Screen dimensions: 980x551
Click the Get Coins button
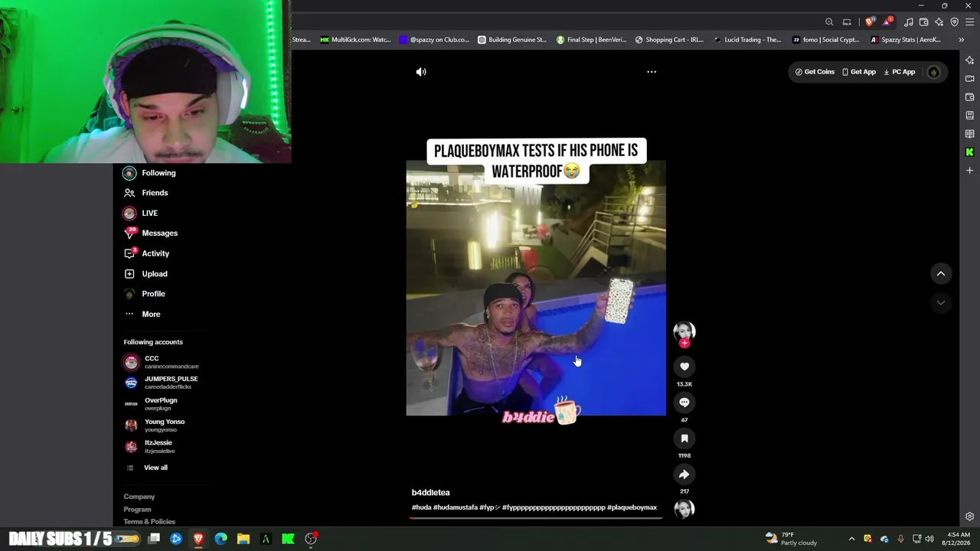tap(815, 72)
